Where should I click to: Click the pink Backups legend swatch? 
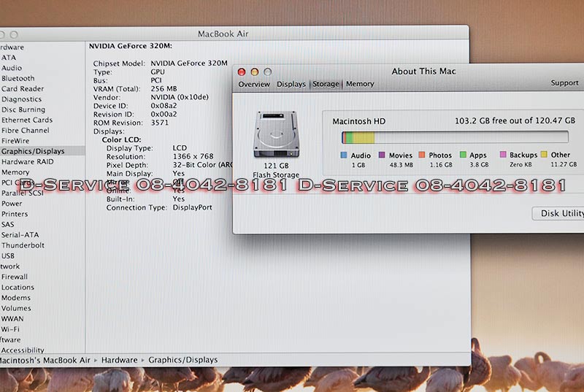503,155
